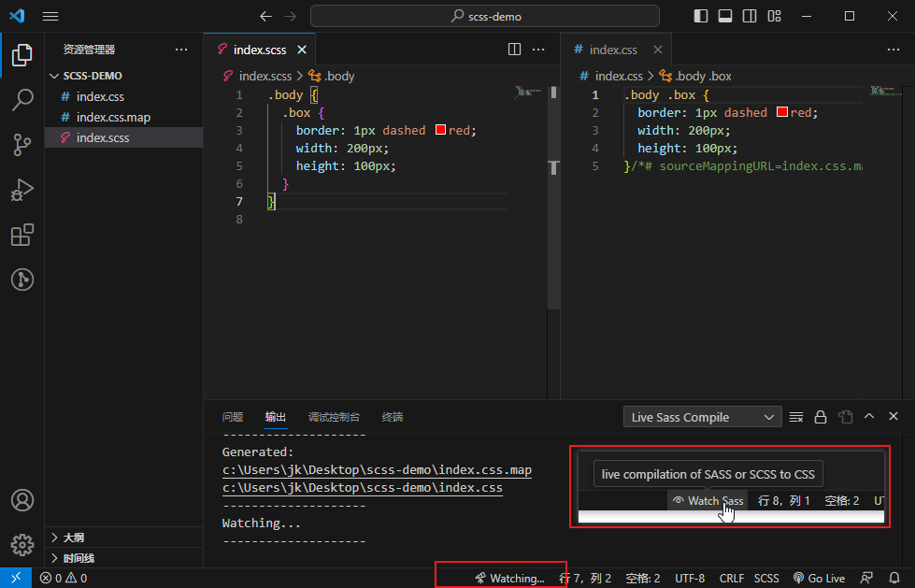Split the index.scss editor to the right
915x588 pixels.
click(514, 50)
